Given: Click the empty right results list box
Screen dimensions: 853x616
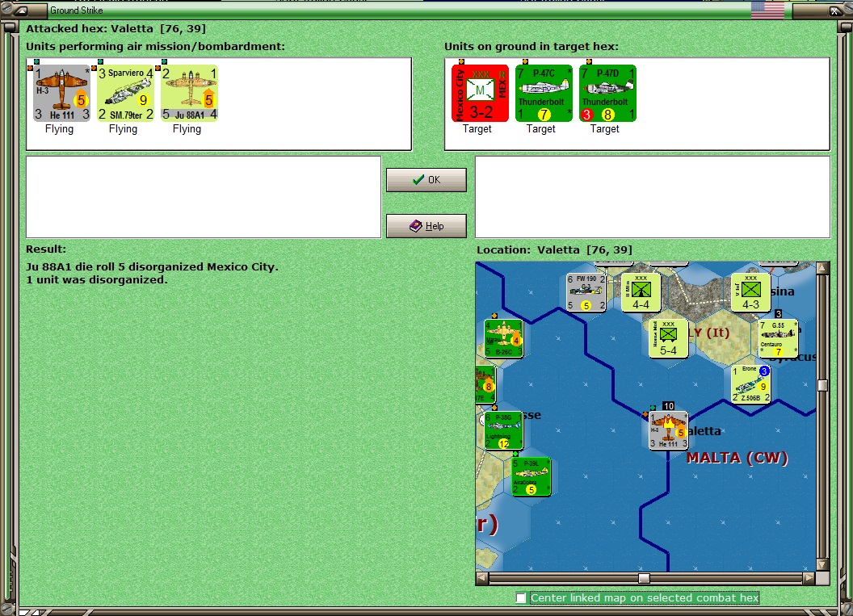Looking at the screenshot, I should tap(653, 197).
